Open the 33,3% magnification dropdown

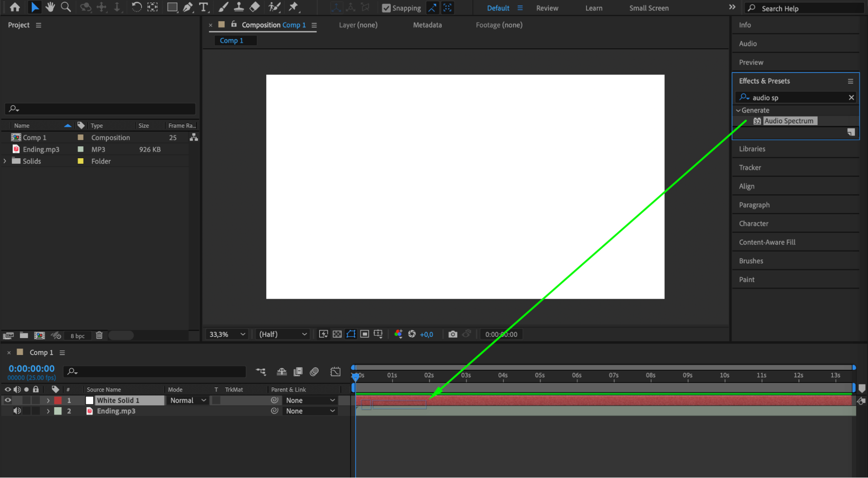pos(227,334)
